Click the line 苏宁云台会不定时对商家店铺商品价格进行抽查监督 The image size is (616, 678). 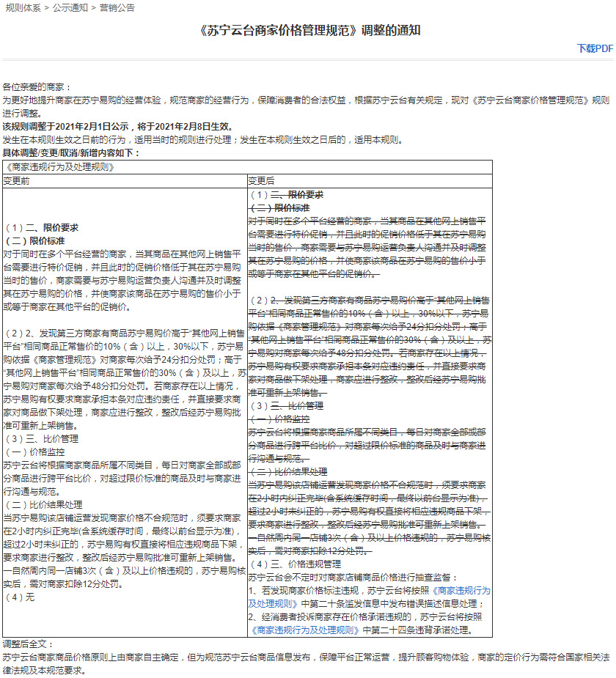pyautogui.click(x=353, y=578)
